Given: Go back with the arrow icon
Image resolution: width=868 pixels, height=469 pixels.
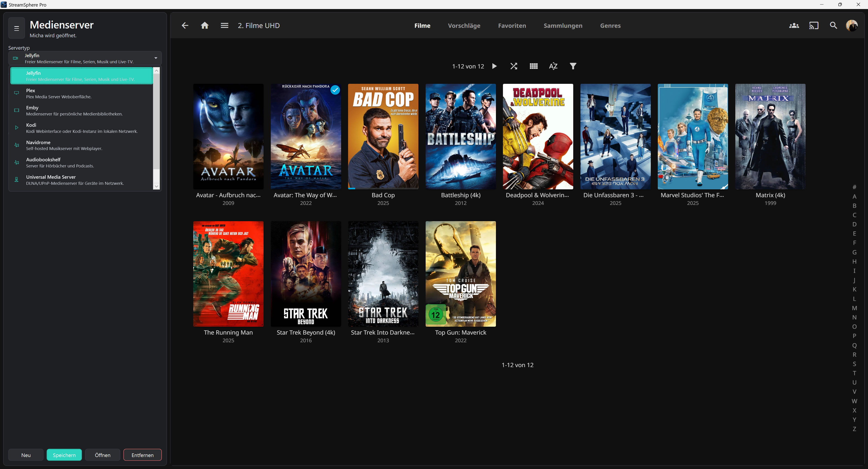Looking at the screenshot, I should click(185, 26).
